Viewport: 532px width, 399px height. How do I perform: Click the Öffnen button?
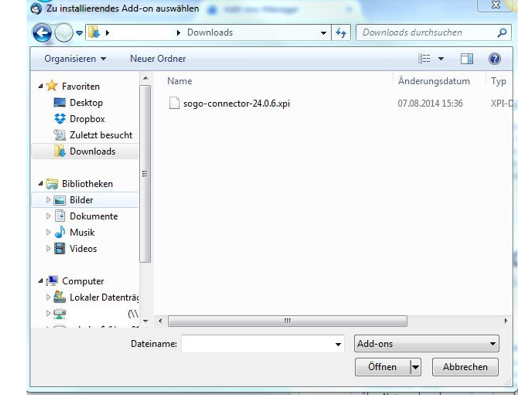(x=382, y=367)
